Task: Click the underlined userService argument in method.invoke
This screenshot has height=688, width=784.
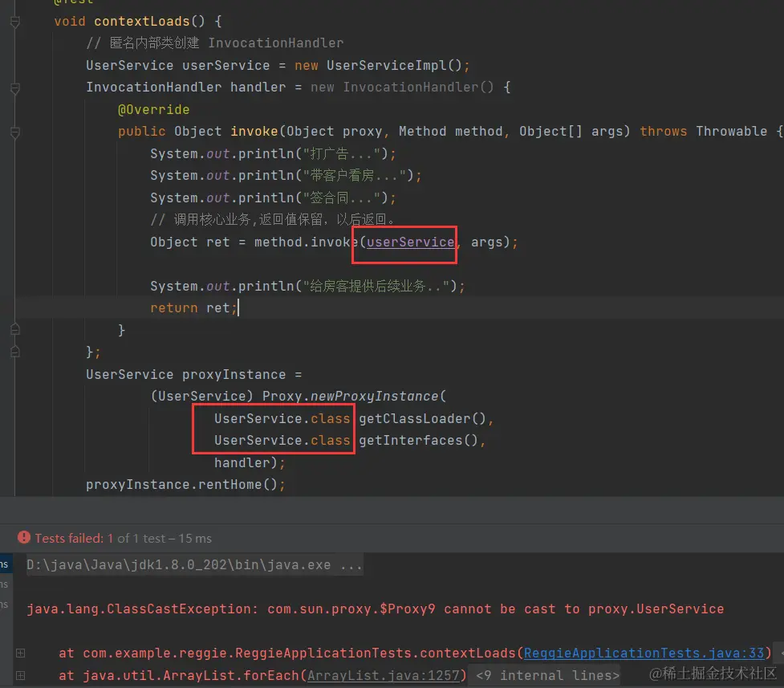Action: point(411,242)
